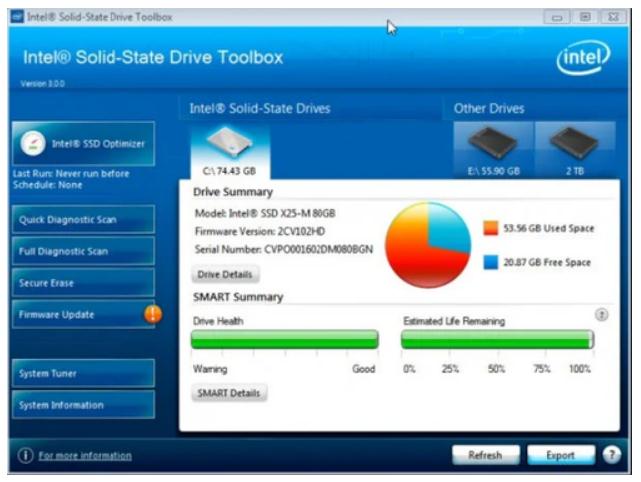Click the Firmware Version 2CV102HD text
Viewport: 641px width, 482px height.
pyautogui.click(x=260, y=231)
